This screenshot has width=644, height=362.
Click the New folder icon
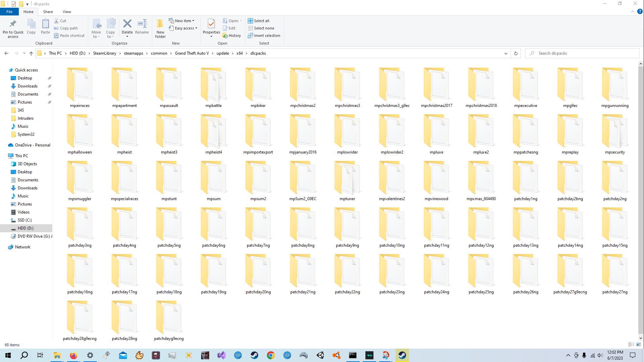point(160,24)
